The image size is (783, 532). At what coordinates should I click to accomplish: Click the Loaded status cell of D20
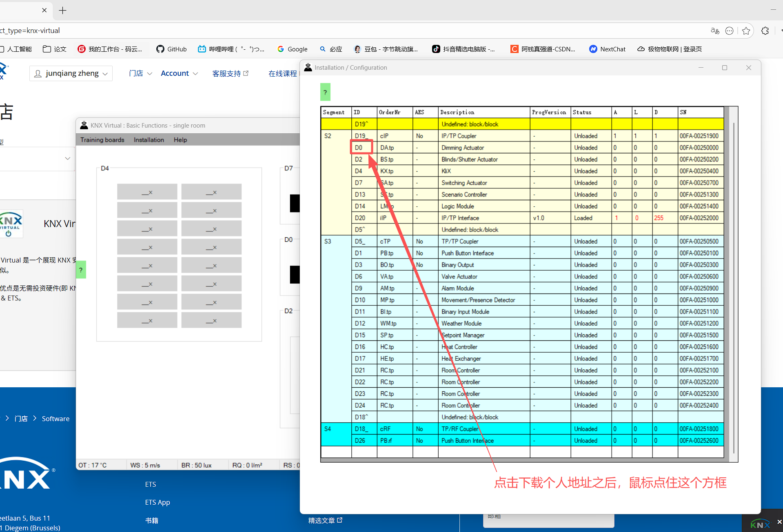[x=591, y=218]
